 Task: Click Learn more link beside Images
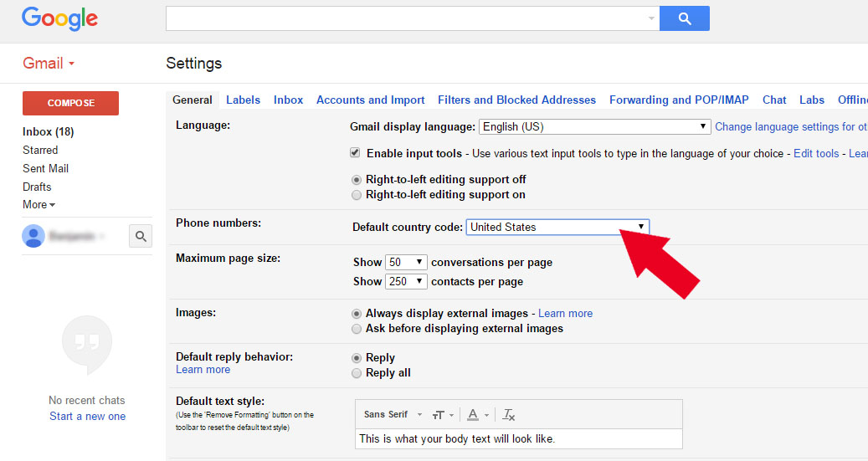[x=565, y=313]
